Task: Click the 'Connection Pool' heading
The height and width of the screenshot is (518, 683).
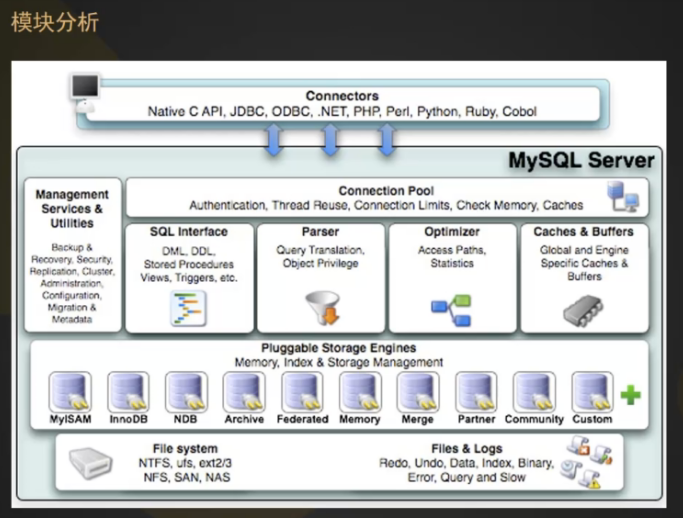Action: 386,191
